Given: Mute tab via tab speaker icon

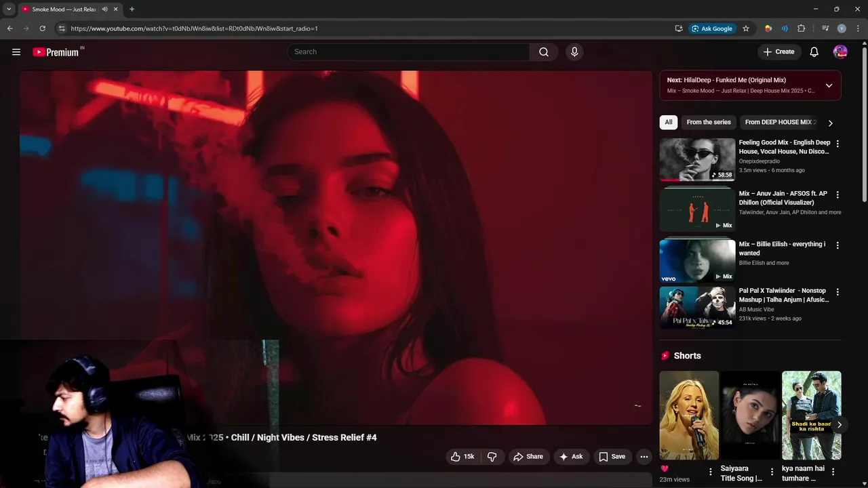Looking at the screenshot, I should 104,9.
